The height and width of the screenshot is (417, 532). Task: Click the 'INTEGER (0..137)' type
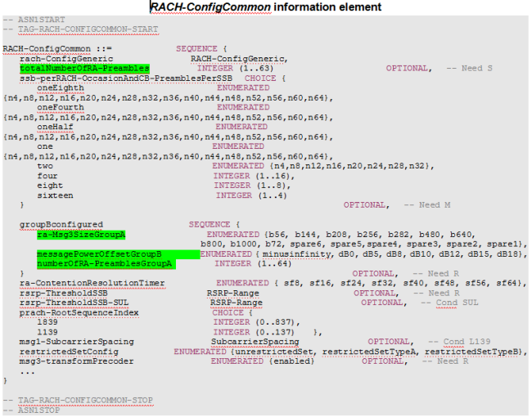[x=254, y=332]
